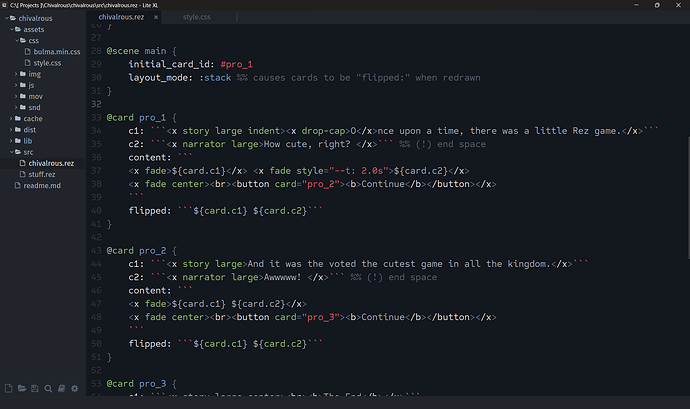The image size is (690, 409).
Task: Close the chivalrous.rez tab
Action: pyautogui.click(x=156, y=17)
